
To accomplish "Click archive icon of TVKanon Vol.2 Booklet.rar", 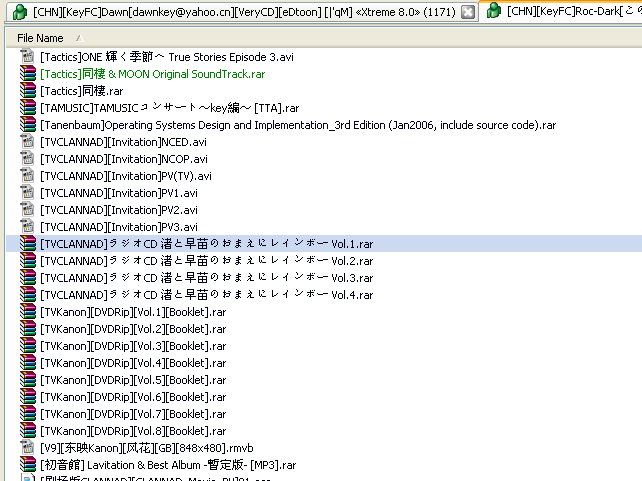I will coord(27,328).
